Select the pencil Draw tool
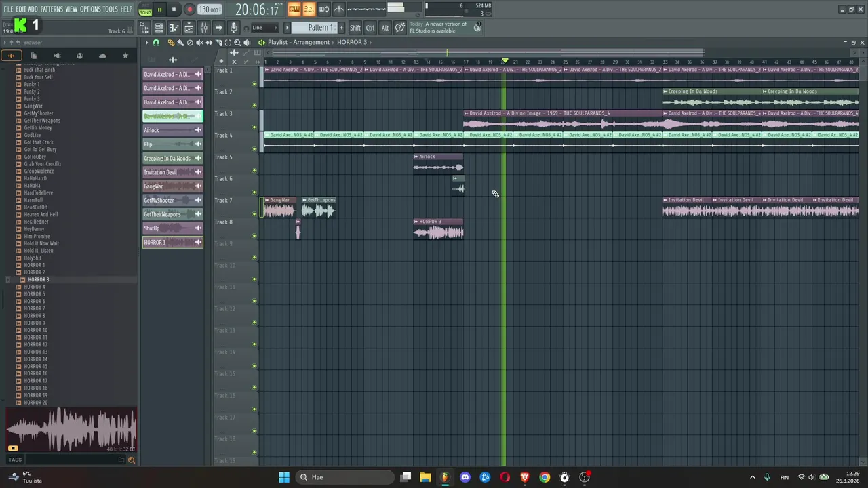Viewport: 868px width, 488px height. coord(171,42)
